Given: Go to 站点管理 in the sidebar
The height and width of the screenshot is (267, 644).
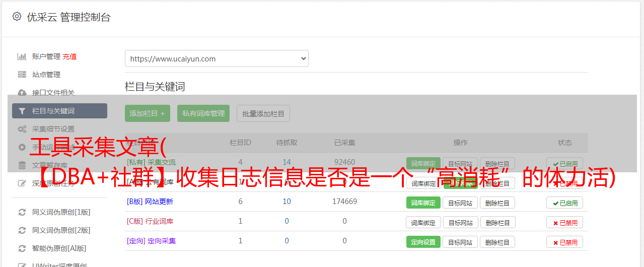Looking at the screenshot, I should pos(46,75).
